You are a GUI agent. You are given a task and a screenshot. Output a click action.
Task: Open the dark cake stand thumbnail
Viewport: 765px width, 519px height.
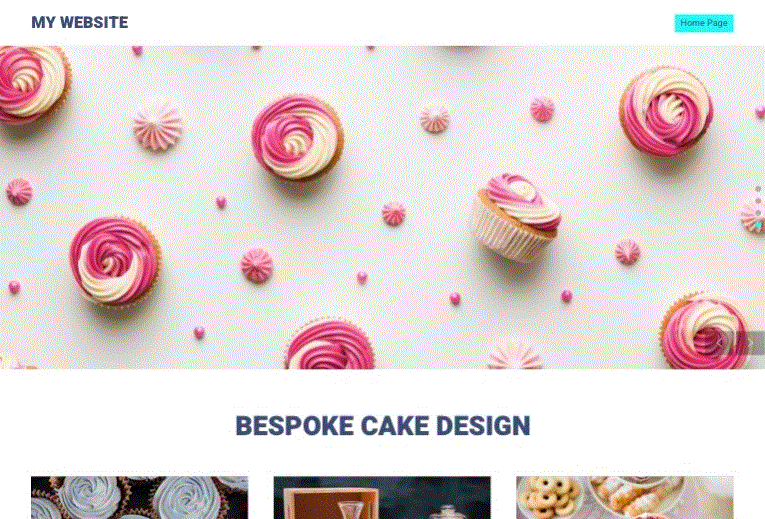pos(382,498)
